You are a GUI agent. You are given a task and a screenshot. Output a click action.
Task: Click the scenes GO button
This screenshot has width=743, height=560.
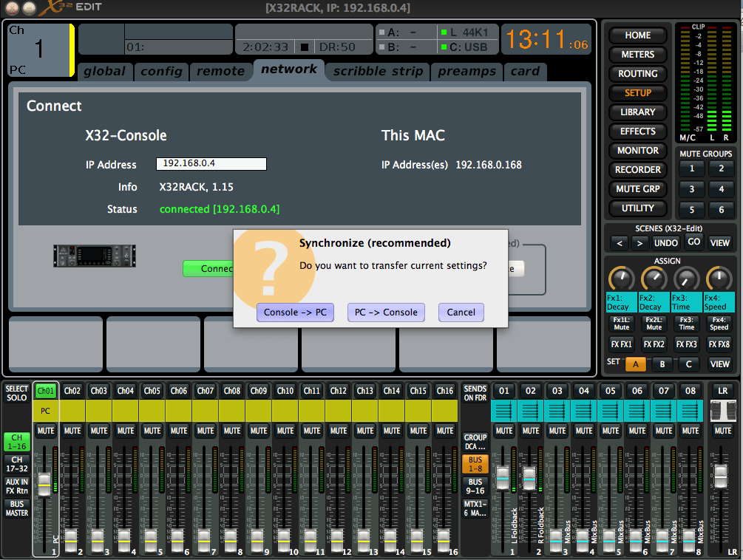pos(693,242)
